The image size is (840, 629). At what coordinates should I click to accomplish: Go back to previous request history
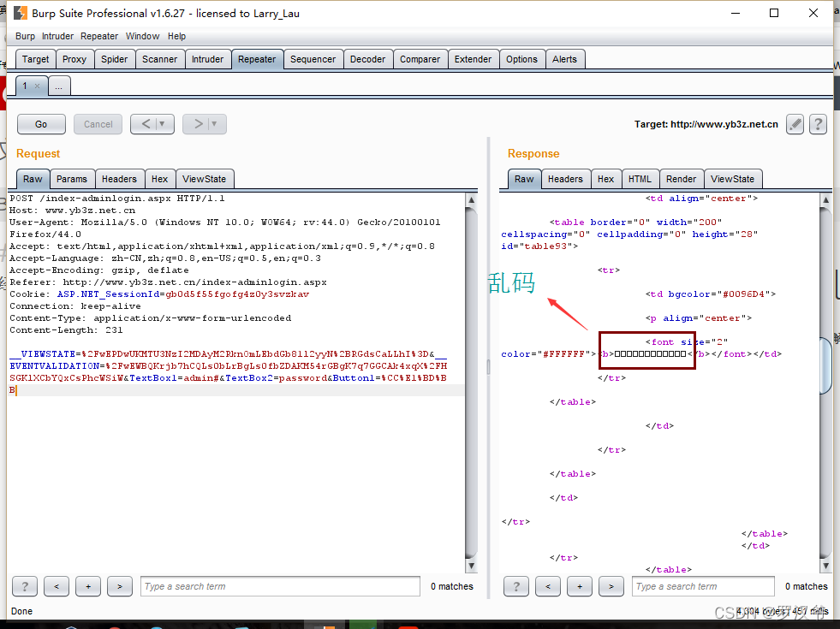(146, 124)
